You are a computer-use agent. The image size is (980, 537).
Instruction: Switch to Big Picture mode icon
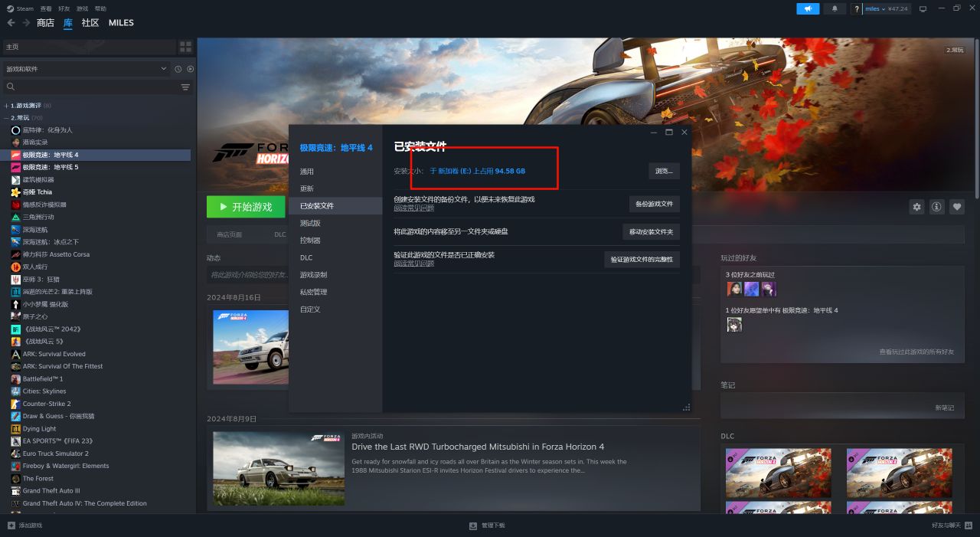tap(923, 8)
